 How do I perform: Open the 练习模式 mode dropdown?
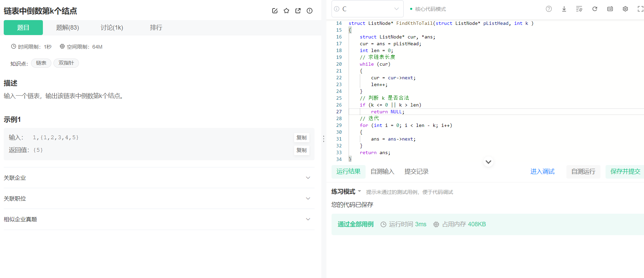346,192
